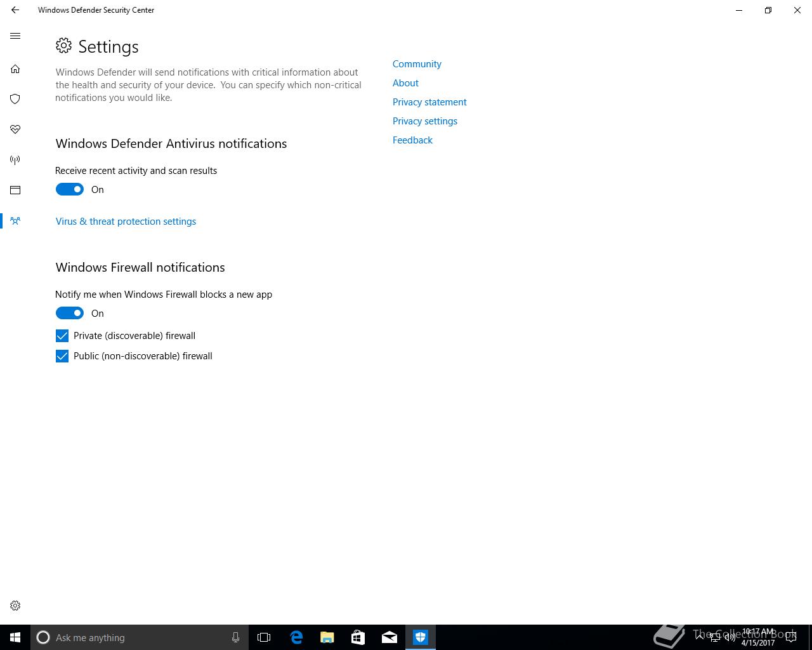Image resolution: width=812 pixels, height=650 pixels.
Task: Open the Action Center notification icon
Action: pyautogui.click(x=791, y=637)
